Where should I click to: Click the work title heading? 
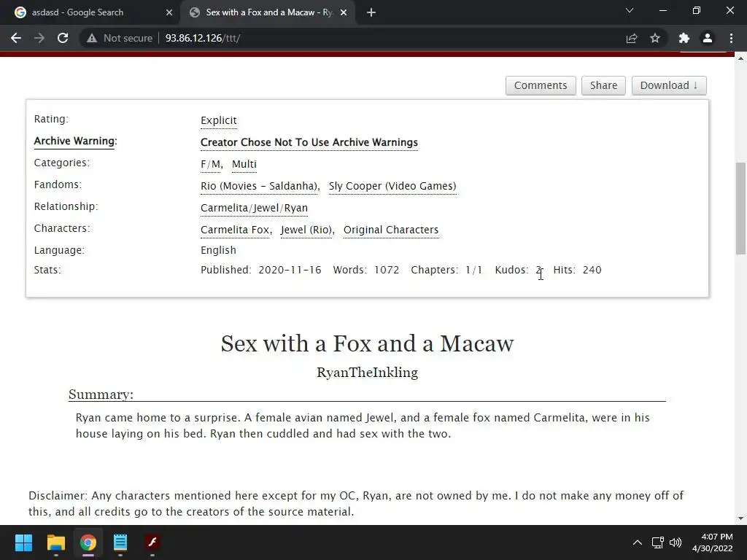(x=368, y=343)
